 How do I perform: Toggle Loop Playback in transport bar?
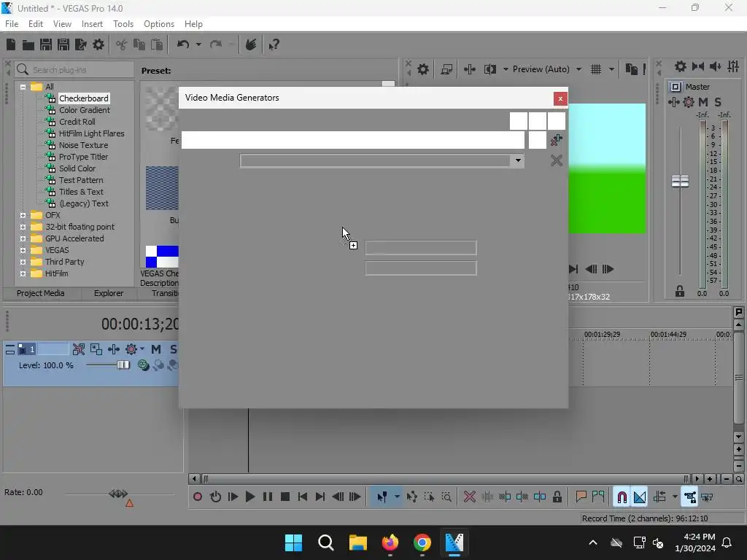(x=215, y=497)
